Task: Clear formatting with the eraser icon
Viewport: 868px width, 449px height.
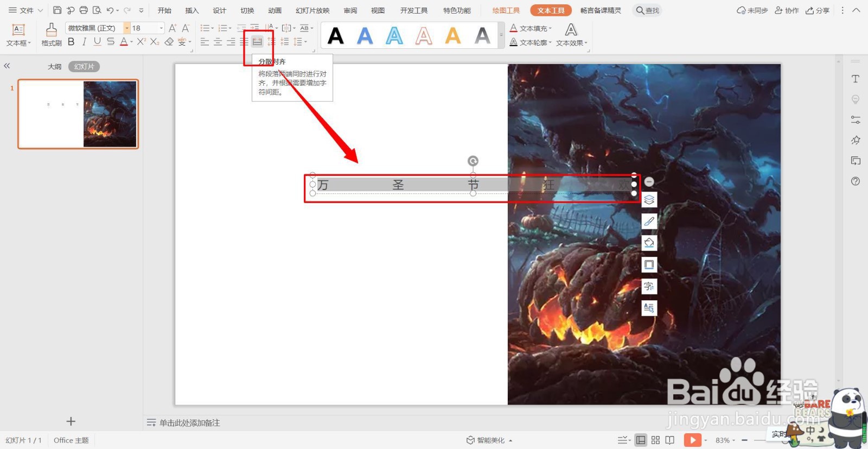Action: point(169,42)
